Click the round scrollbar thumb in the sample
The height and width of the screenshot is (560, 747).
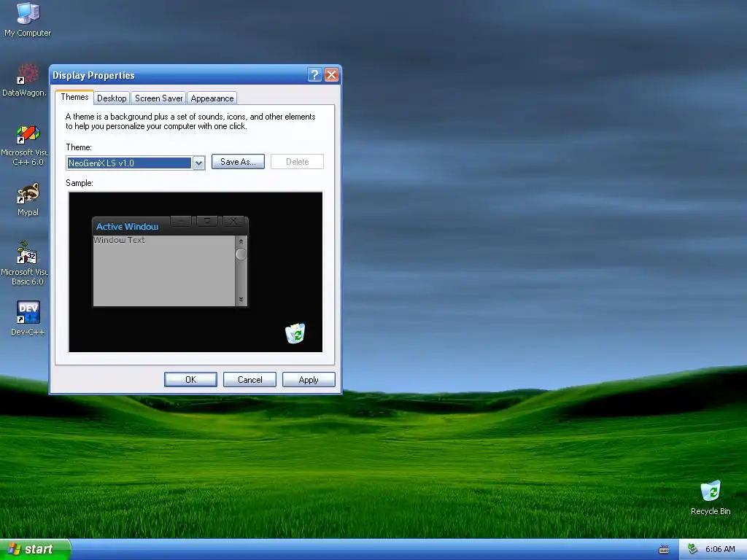(x=241, y=254)
